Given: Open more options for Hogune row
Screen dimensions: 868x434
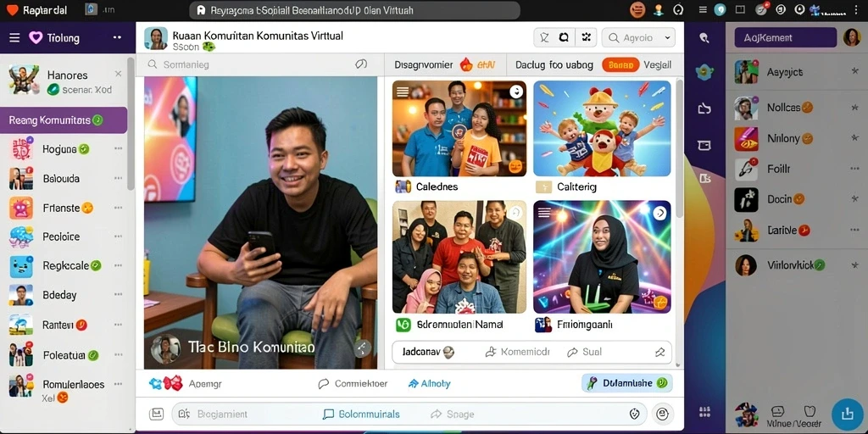Looking at the screenshot, I should tap(118, 149).
